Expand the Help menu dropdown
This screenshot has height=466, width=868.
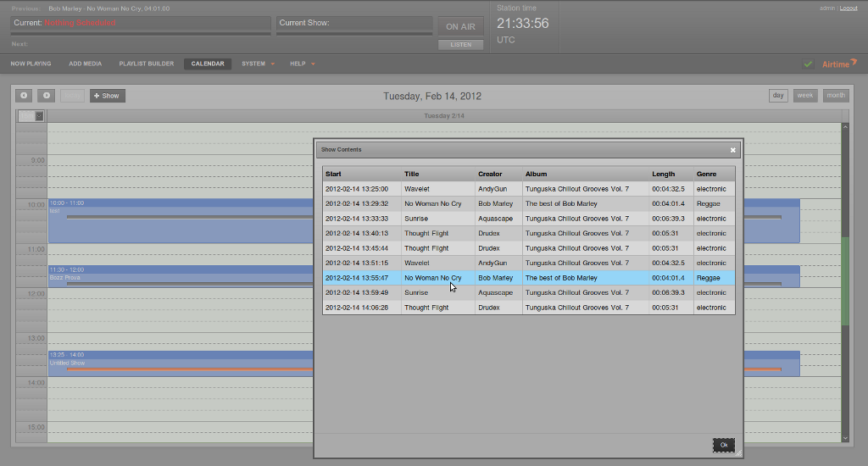tap(302, 64)
